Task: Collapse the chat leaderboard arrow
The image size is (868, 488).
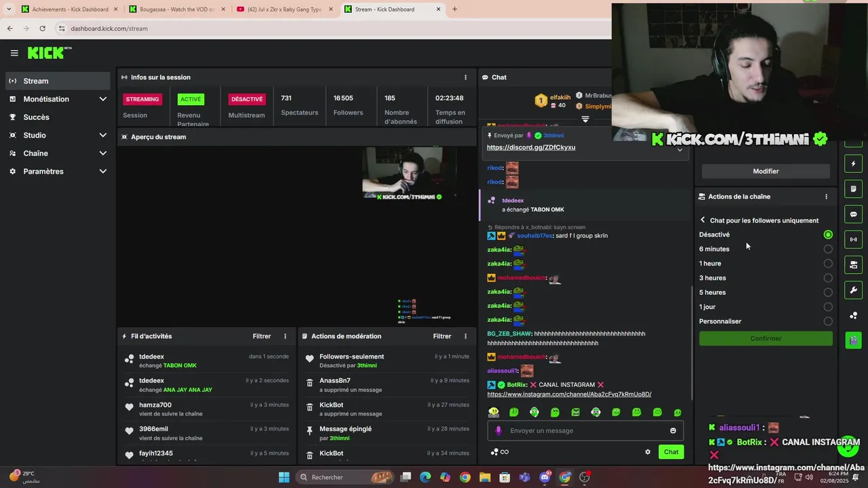Action: tap(585, 119)
